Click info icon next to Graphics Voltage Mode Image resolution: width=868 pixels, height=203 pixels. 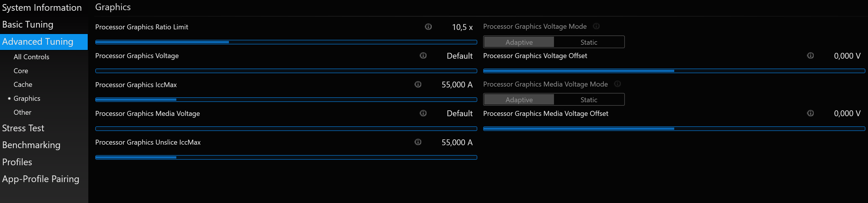point(596,26)
